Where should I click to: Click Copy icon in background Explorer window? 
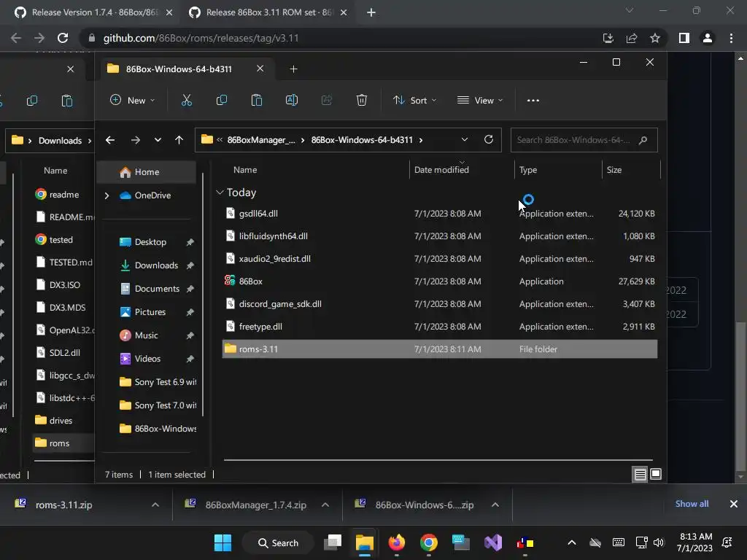tap(32, 101)
